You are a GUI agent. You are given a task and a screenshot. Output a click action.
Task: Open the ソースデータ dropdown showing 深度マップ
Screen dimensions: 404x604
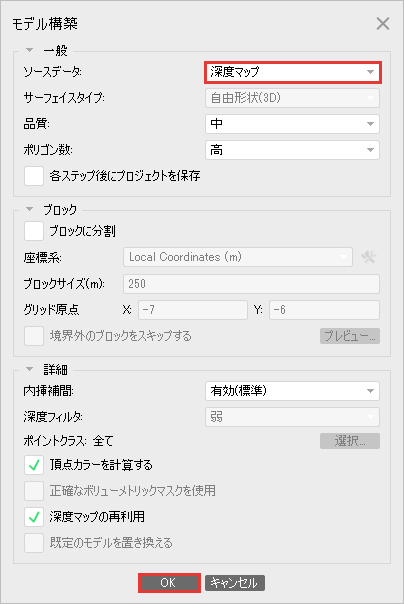293,72
